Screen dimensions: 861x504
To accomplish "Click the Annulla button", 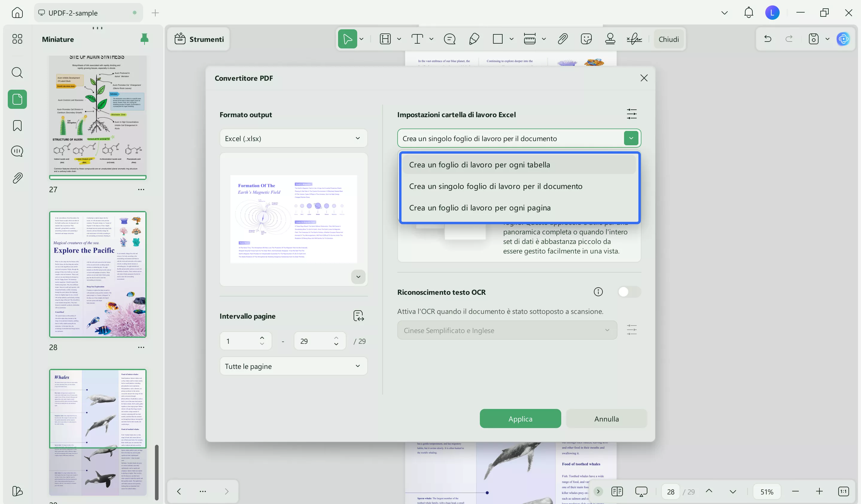I will point(606,419).
